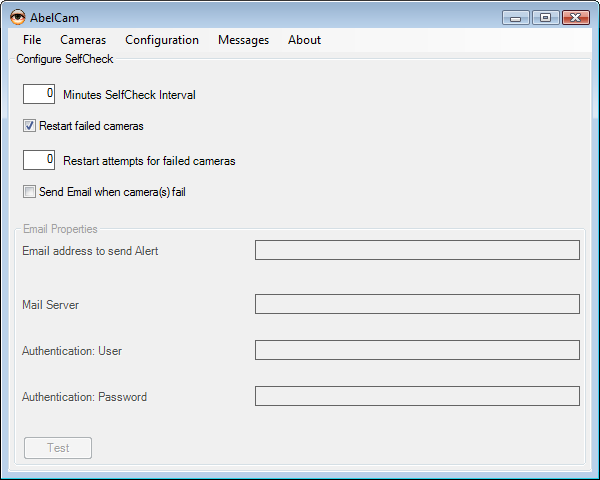Click the Mail Server text field
The image size is (600, 480).
click(x=417, y=304)
